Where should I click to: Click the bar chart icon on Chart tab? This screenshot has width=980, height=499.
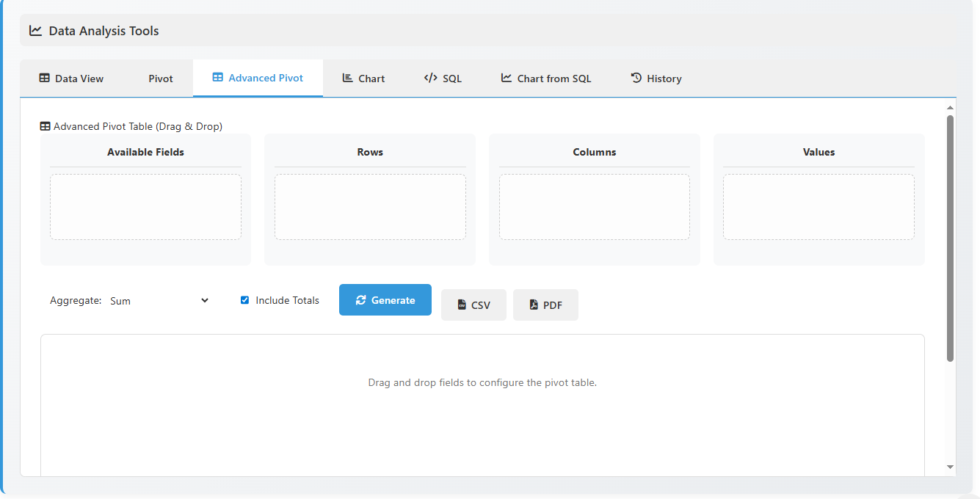click(x=348, y=79)
